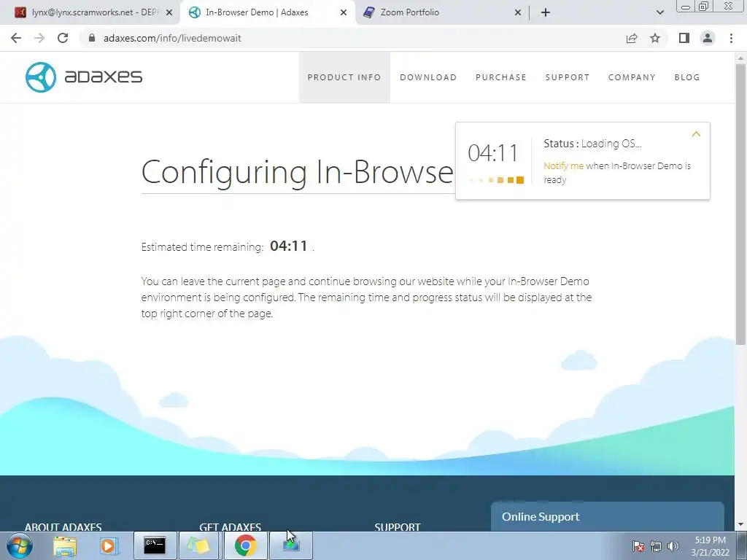Click the browser forward arrow
Viewport: 747px width, 560px height.
click(x=39, y=38)
